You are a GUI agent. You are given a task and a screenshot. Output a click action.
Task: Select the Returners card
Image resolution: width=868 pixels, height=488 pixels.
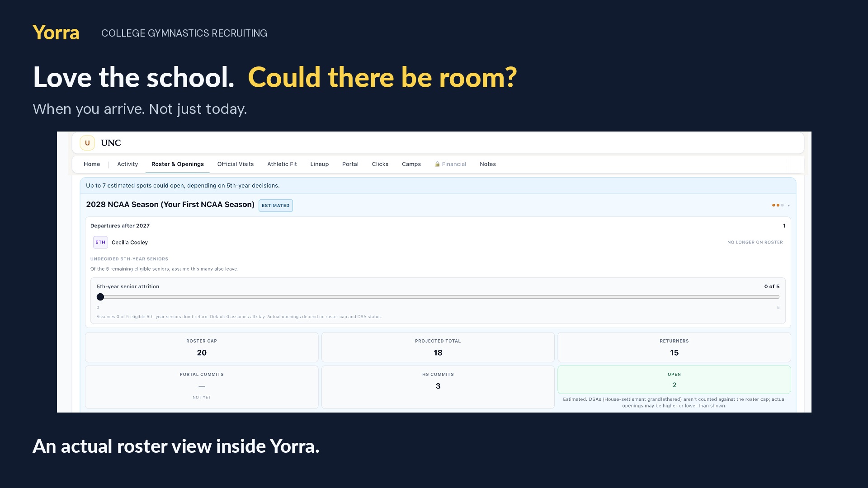674,347
